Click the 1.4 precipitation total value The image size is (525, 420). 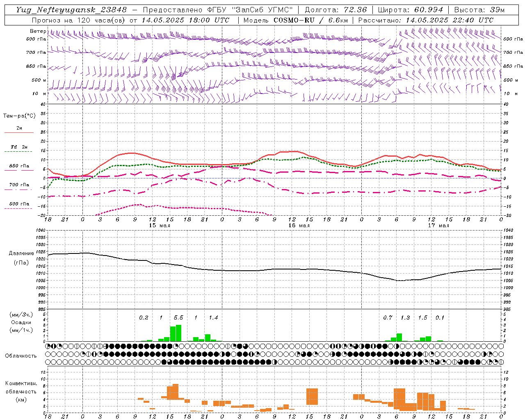[x=213, y=318]
